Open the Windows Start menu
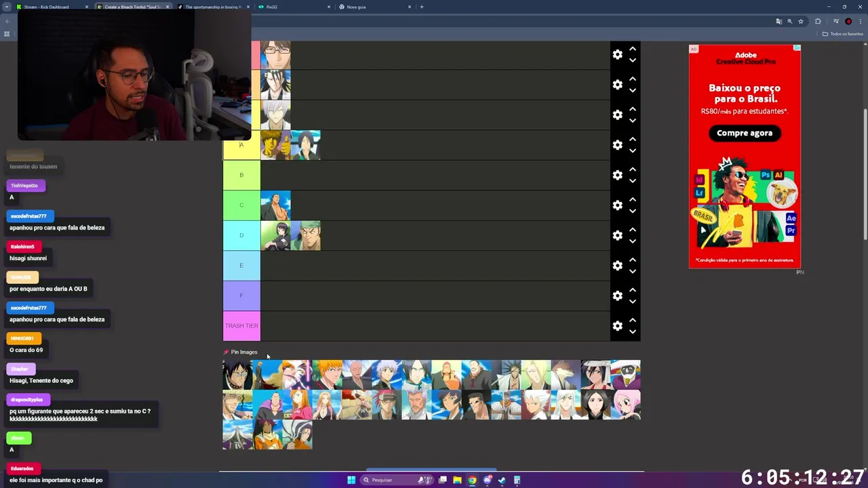The image size is (868, 488). pos(351,480)
